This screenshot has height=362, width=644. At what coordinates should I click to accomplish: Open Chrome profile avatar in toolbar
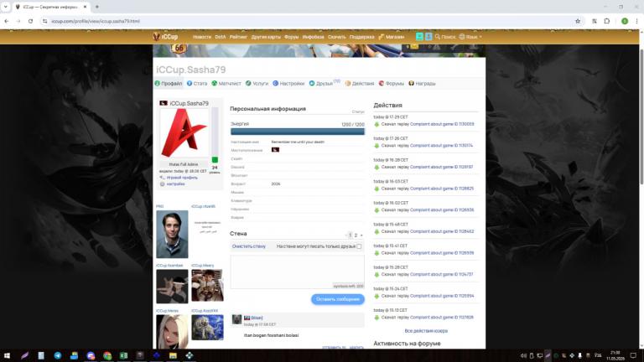click(624, 21)
